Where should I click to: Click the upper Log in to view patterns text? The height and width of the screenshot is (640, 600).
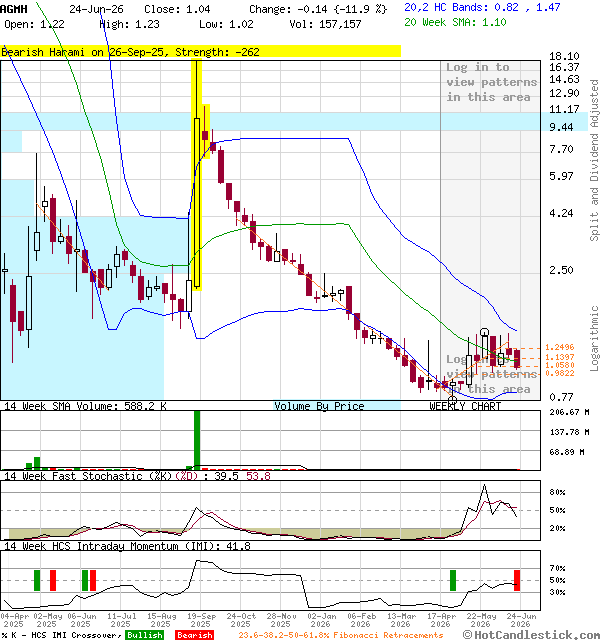(x=491, y=82)
